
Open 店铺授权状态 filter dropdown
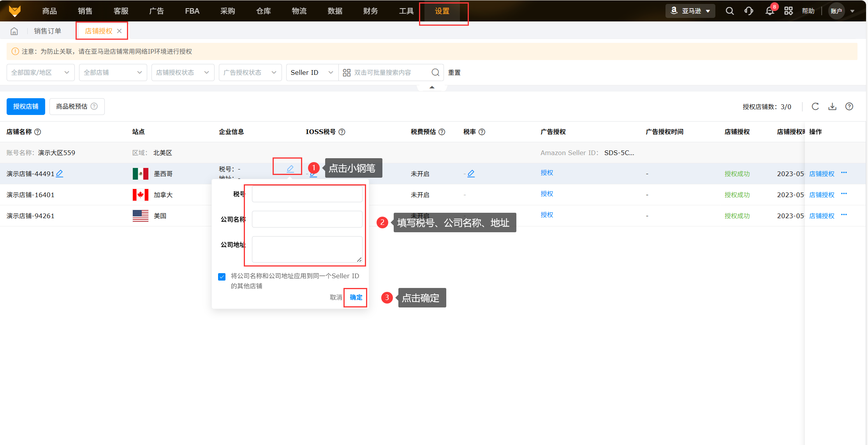pos(183,72)
